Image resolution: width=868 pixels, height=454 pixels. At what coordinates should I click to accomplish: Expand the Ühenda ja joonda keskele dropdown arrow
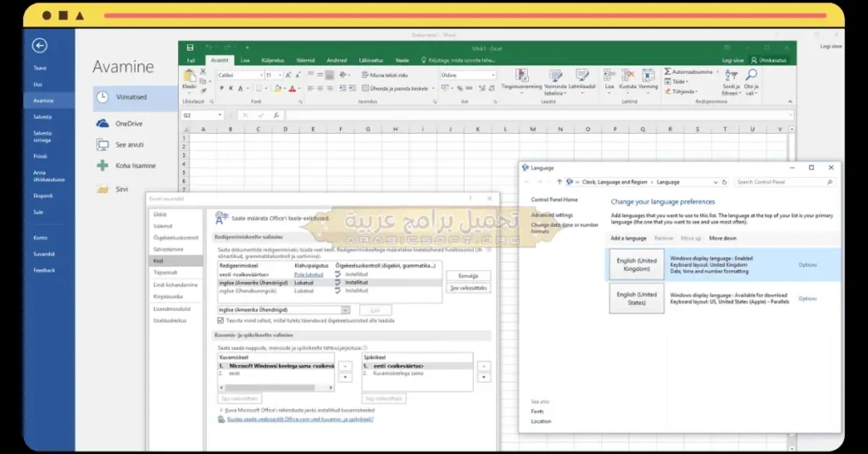[x=433, y=88]
